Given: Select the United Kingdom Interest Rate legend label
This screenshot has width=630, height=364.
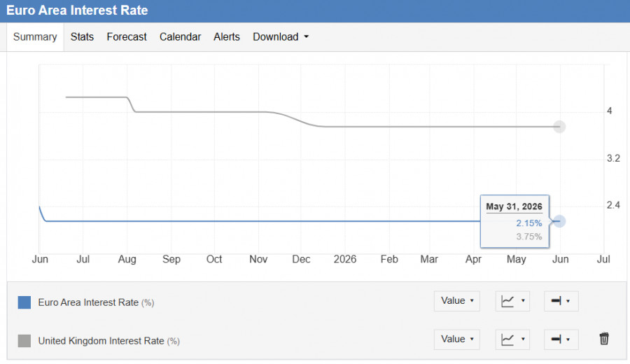Looking at the screenshot, I should (109, 341).
